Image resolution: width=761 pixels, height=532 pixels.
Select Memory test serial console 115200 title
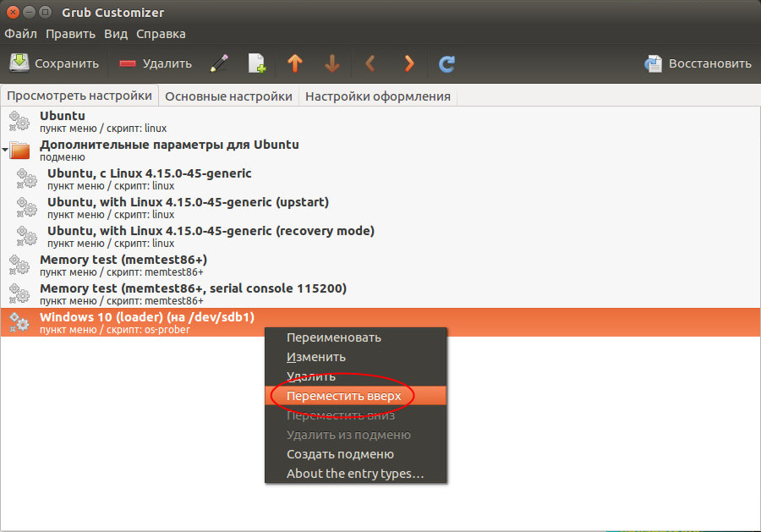[x=193, y=288]
